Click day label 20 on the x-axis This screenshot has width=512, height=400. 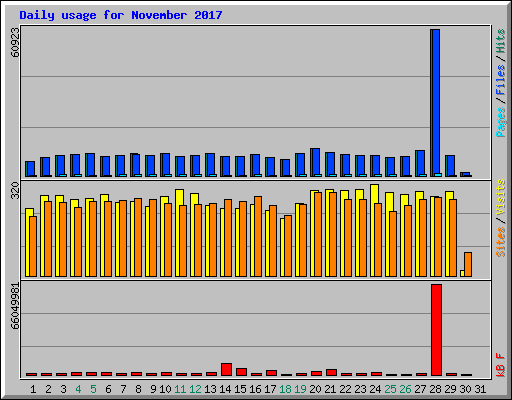point(315,389)
